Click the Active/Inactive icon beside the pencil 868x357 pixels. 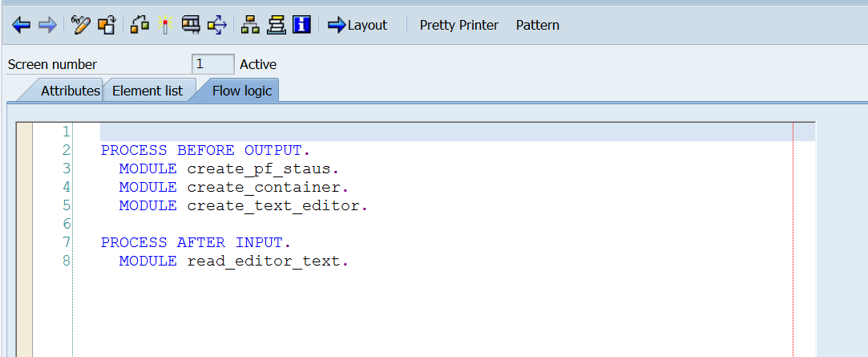(x=106, y=26)
